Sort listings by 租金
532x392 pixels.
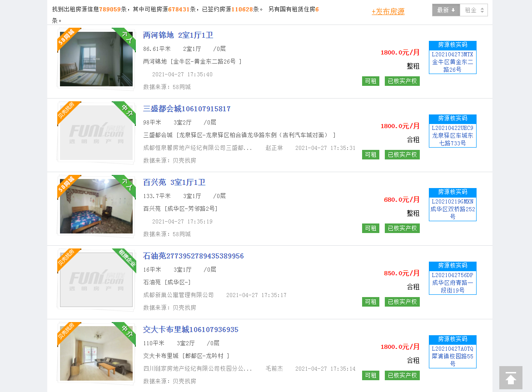[474, 10]
